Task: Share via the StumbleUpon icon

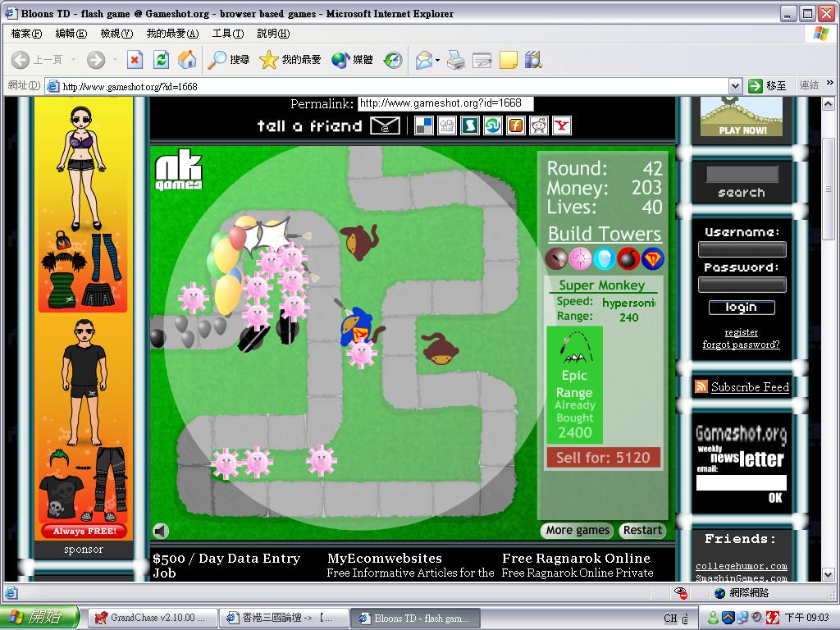Action: coord(493,126)
